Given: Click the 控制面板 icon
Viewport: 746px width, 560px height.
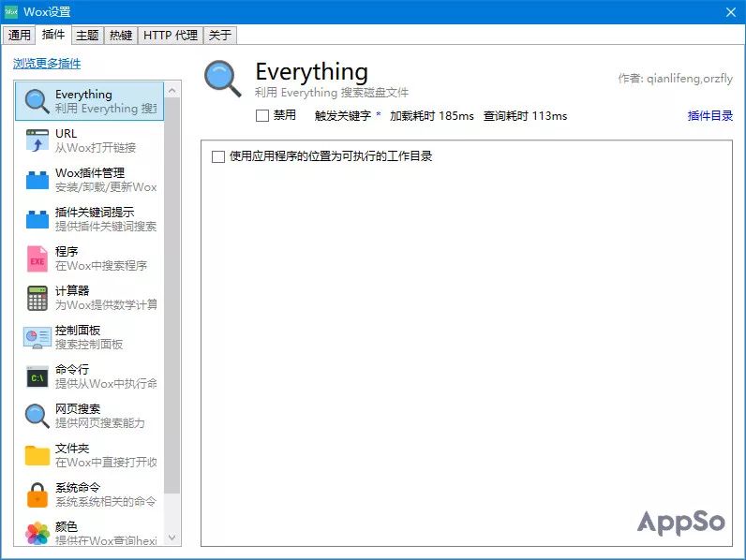Looking at the screenshot, I should (37, 337).
